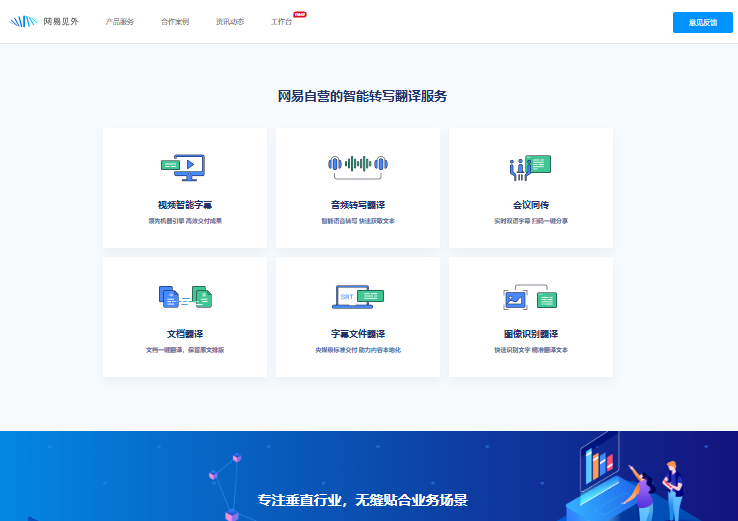Open the 会议同传 service title
Screen dimensions: 738x521
(531, 205)
